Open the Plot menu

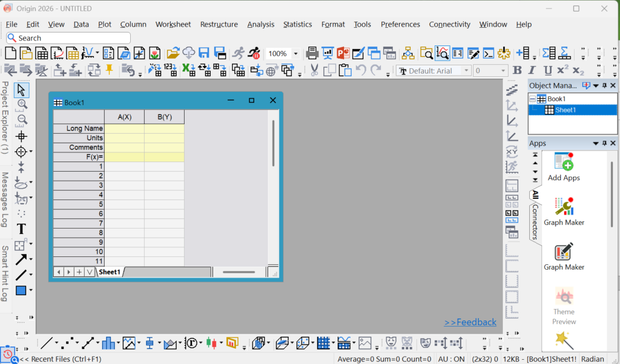tap(104, 24)
